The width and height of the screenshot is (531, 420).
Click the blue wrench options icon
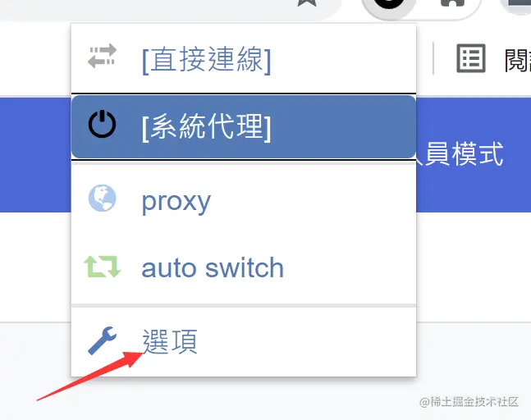(102, 340)
